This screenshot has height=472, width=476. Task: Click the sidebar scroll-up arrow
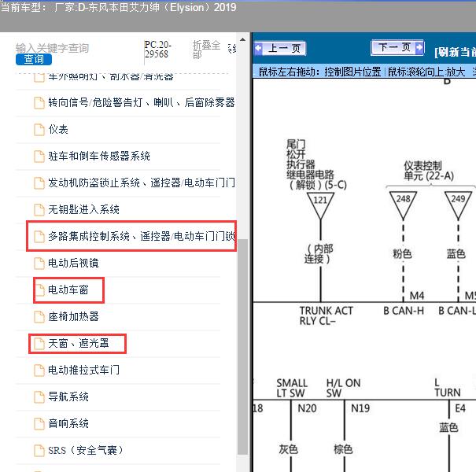coord(242,40)
